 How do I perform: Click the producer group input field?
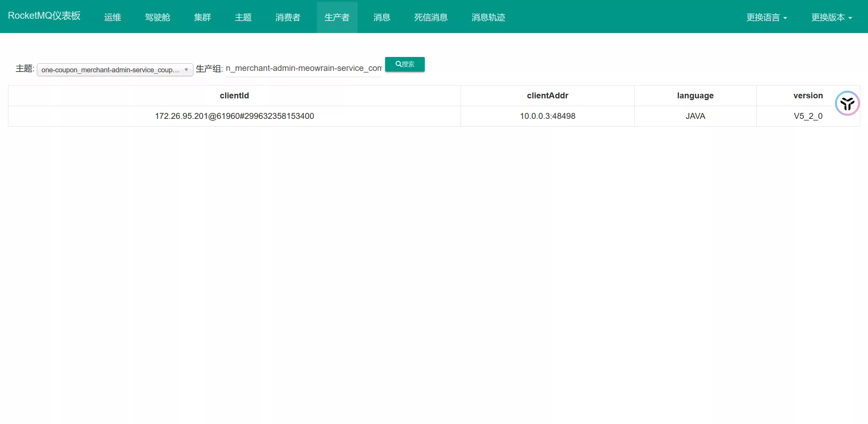pos(303,68)
